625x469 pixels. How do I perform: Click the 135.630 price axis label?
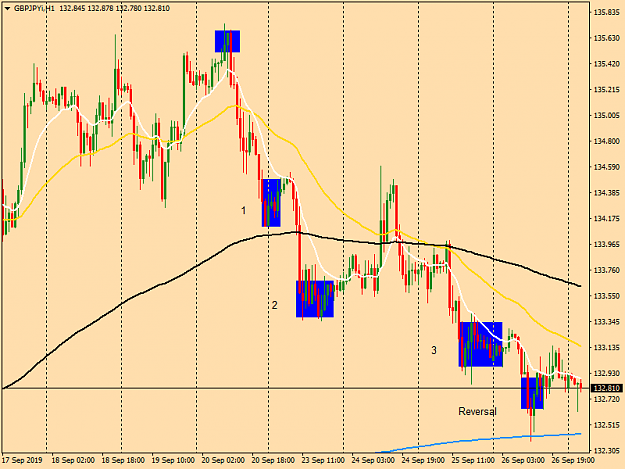pyautogui.click(x=607, y=38)
